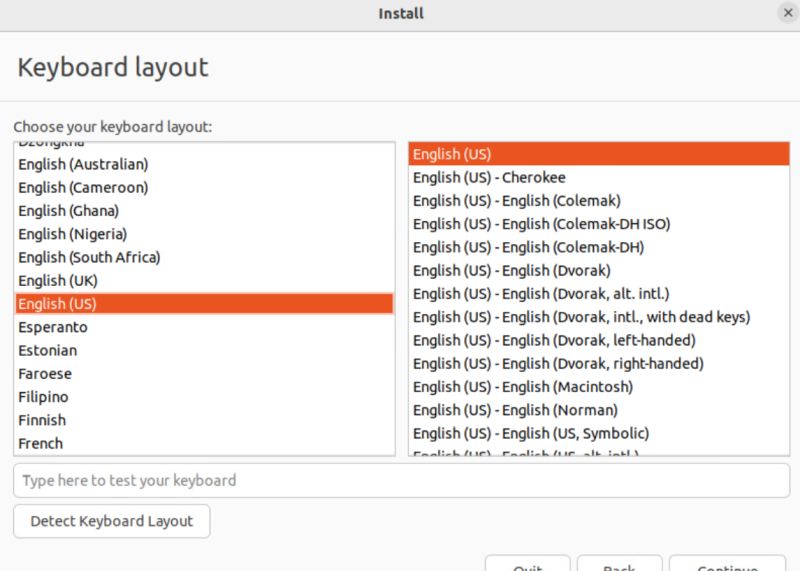Choose English (Colemak) variant
Image resolution: width=800 pixels, height=571 pixels.
(x=599, y=201)
